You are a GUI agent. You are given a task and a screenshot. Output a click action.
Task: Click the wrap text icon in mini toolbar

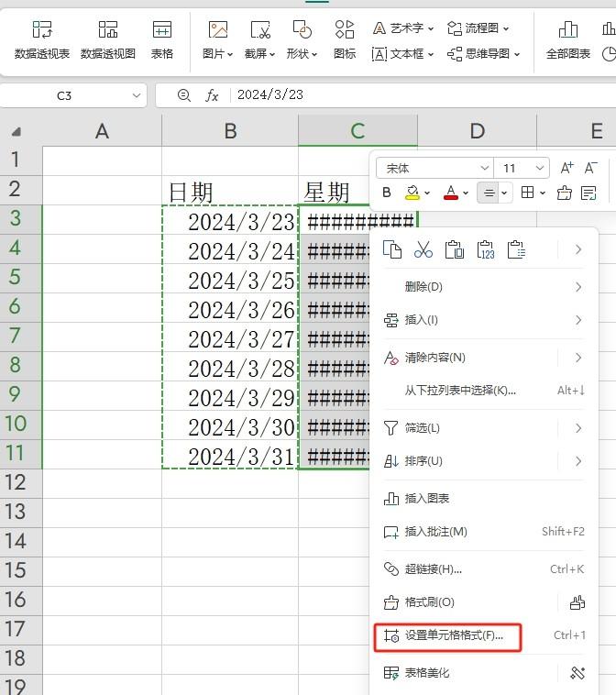pyautogui.click(x=588, y=193)
